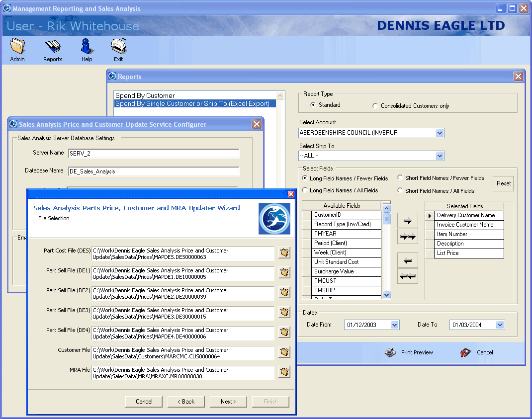The height and width of the screenshot is (419, 532).
Task: Click the Help toolbar icon
Action: pyautogui.click(x=87, y=46)
